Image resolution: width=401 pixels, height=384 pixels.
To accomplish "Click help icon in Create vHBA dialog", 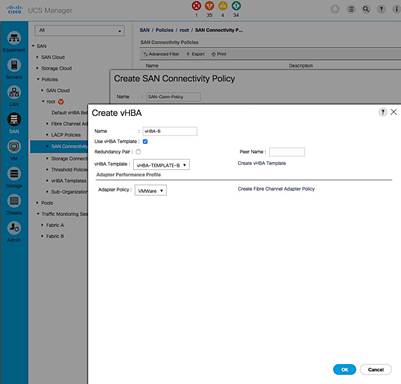I will [x=383, y=112].
